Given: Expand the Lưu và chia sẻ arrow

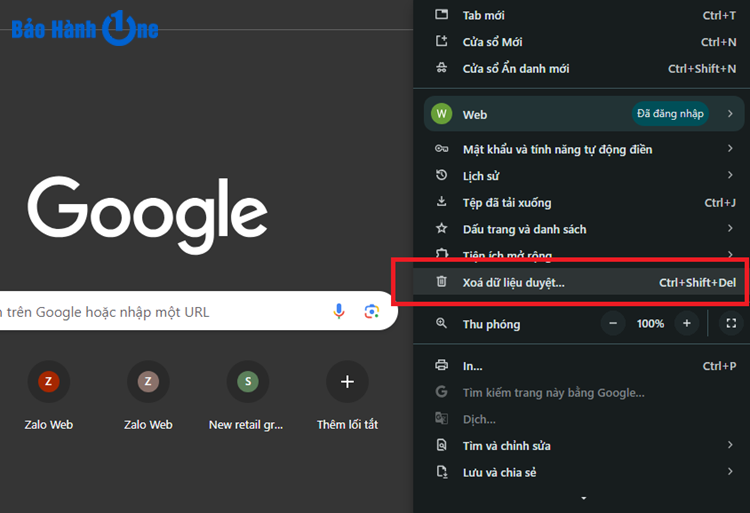Looking at the screenshot, I should [730, 472].
